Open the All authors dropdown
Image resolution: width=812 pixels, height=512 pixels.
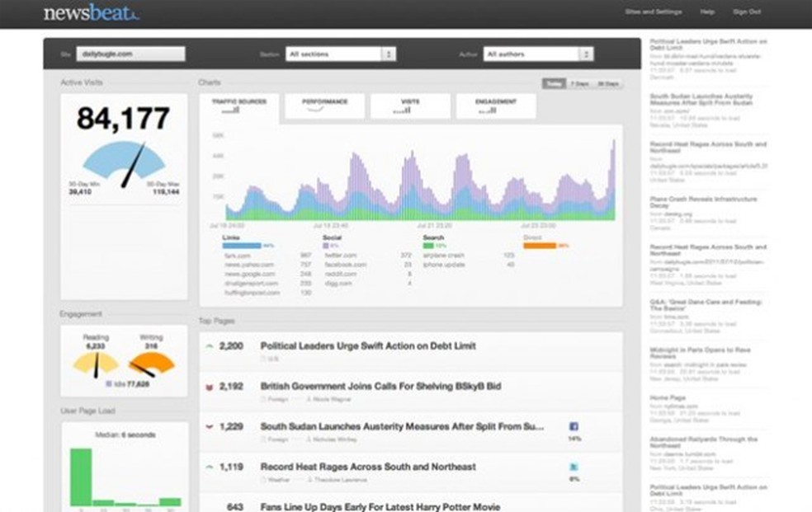coord(539,54)
